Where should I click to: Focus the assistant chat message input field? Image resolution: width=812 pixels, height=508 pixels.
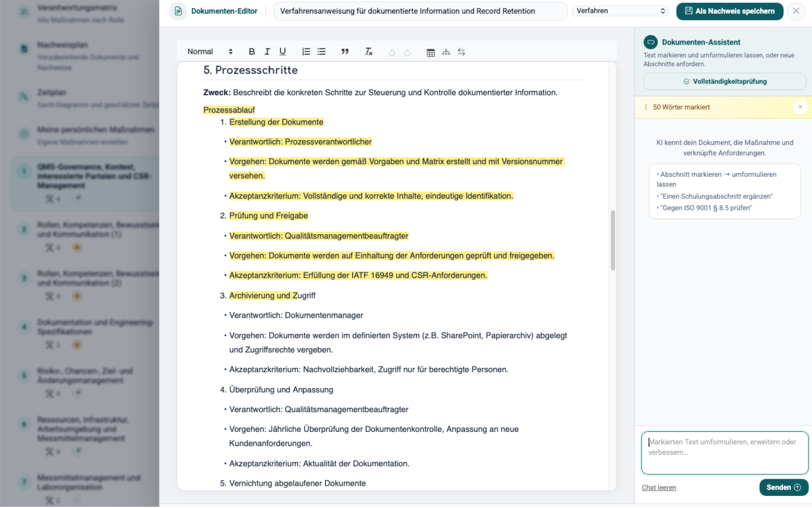tap(724, 453)
